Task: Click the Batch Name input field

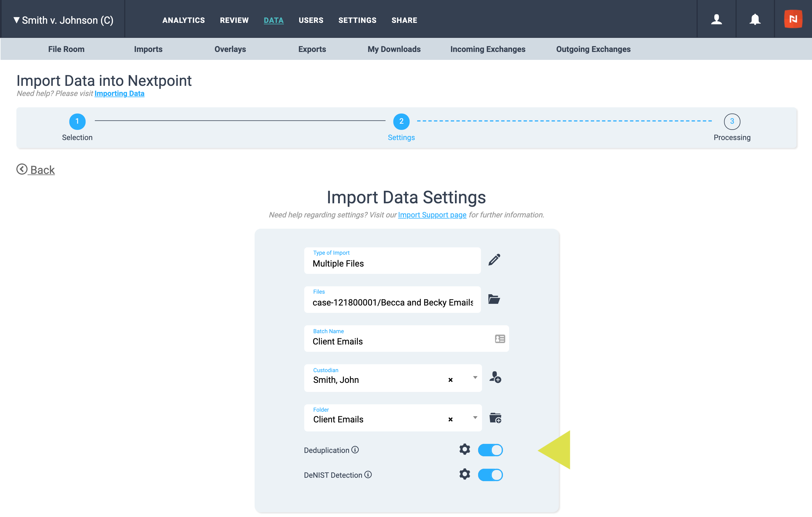Action: click(407, 339)
